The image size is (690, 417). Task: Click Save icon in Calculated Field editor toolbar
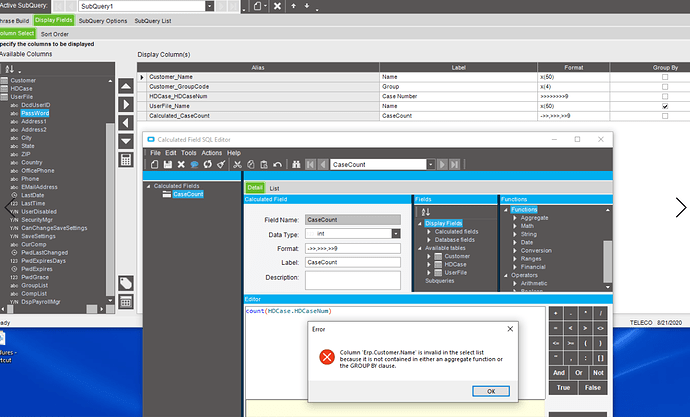[168, 165]
